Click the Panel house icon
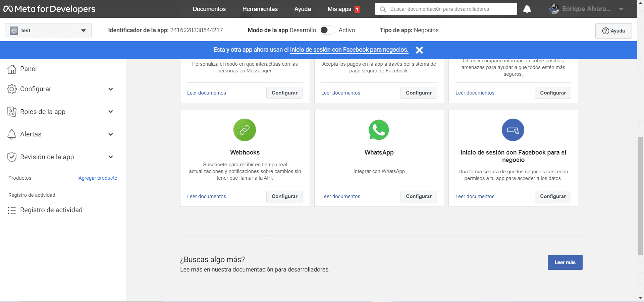 12,69
